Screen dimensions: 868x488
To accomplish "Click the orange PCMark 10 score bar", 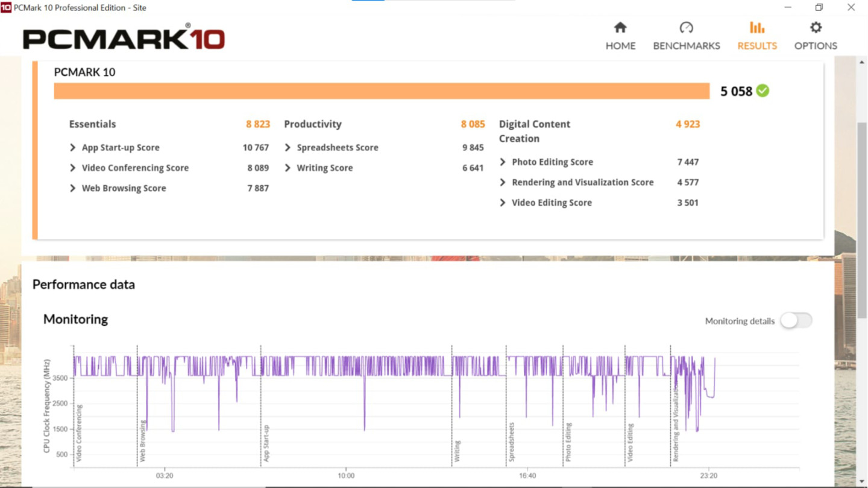I will point(382,91).
